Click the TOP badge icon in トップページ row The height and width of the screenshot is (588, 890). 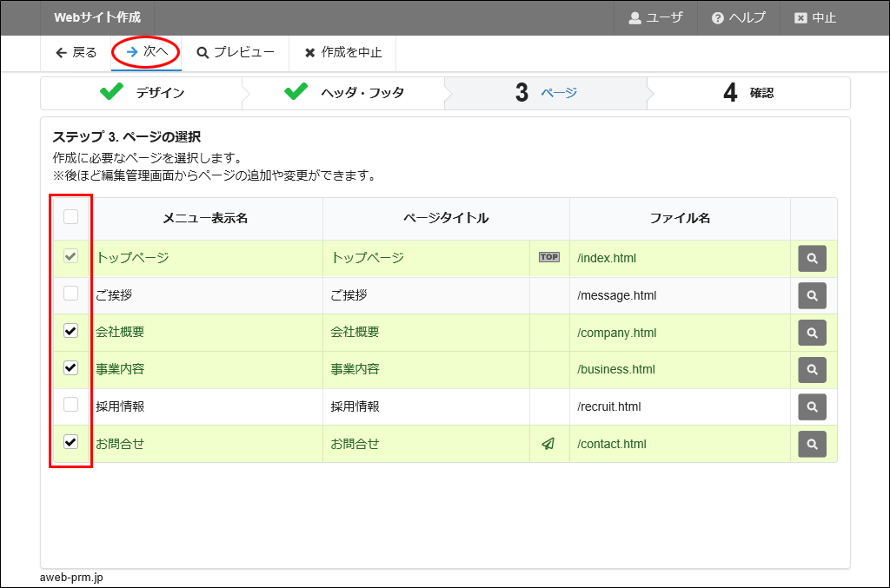pyautogui.click(x=548, y=257)
